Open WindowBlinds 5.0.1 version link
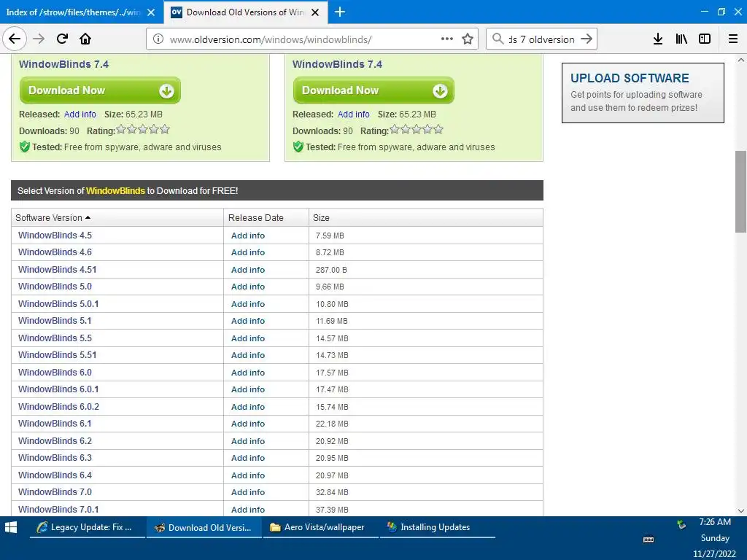Viewport: 747px width, 560px height. 58,304
